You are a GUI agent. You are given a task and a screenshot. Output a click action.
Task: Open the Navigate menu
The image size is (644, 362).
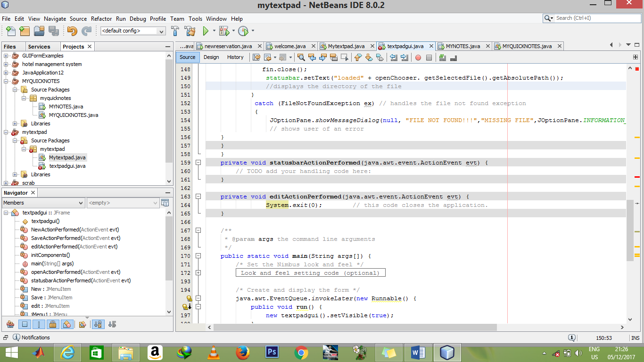pos(55,19)
